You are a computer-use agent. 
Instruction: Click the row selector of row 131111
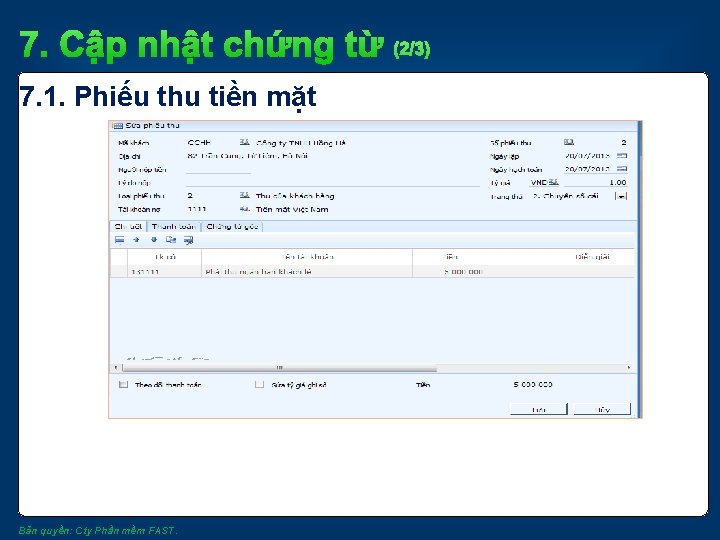[119, 271]
